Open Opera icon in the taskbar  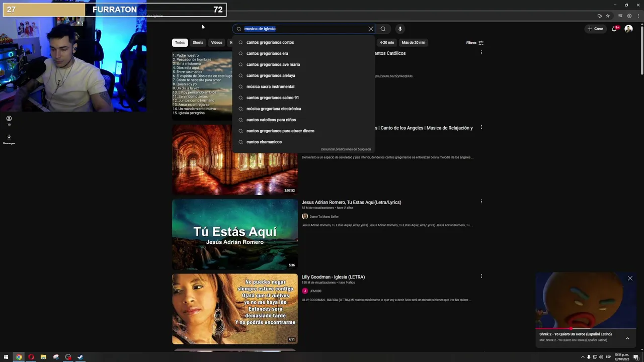[31, 357]
